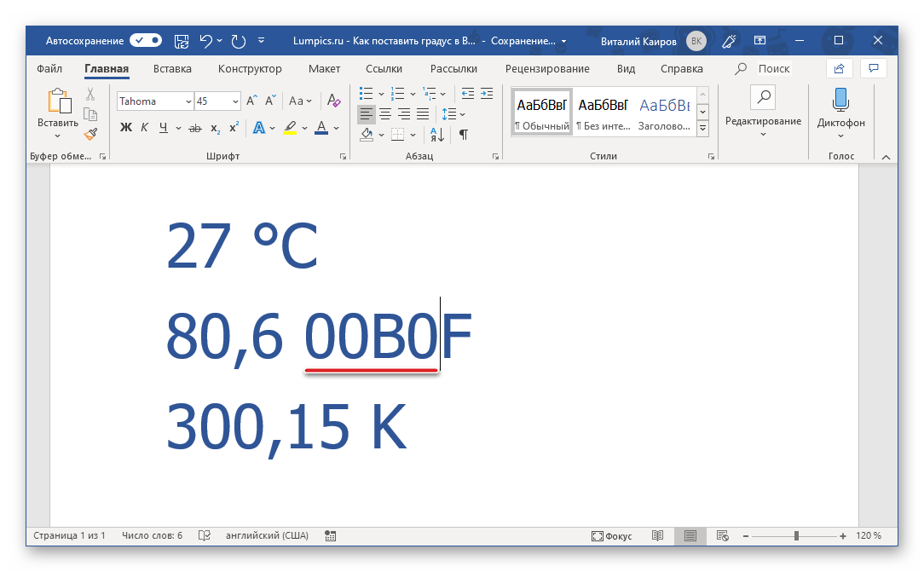Apply yellow text highlight color
The height and width of the screenshot is (572, 924).
pos(290,128)
